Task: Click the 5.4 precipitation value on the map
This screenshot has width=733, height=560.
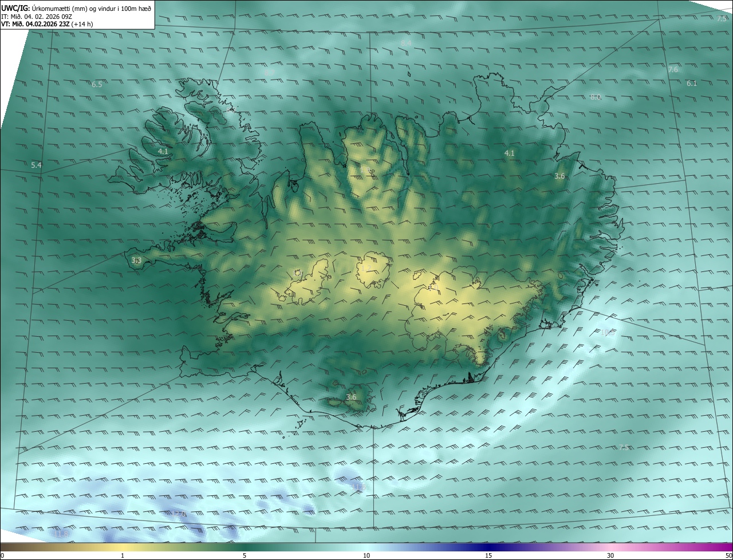Action: (x=36, y=165)
